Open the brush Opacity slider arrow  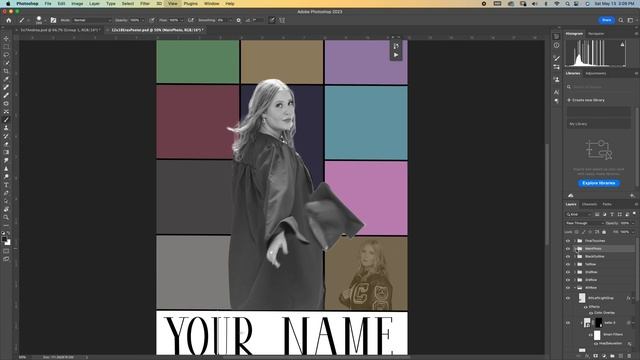[143, 20]
